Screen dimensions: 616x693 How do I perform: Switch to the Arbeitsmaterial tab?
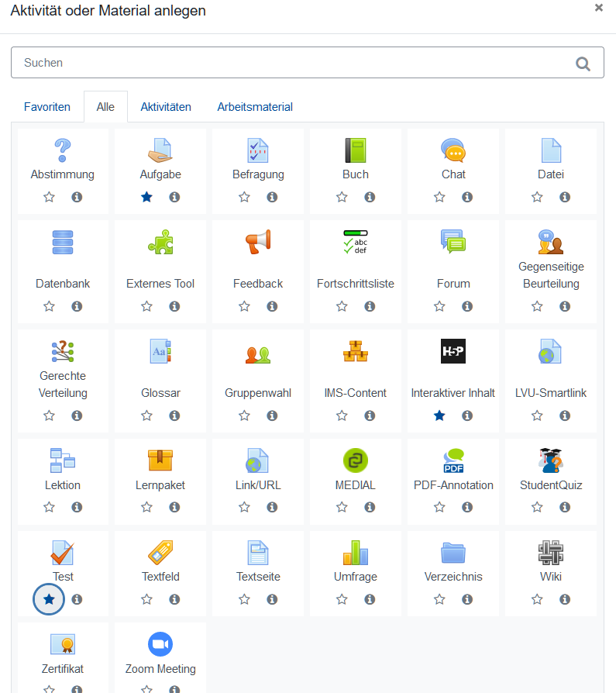point(255,107)
